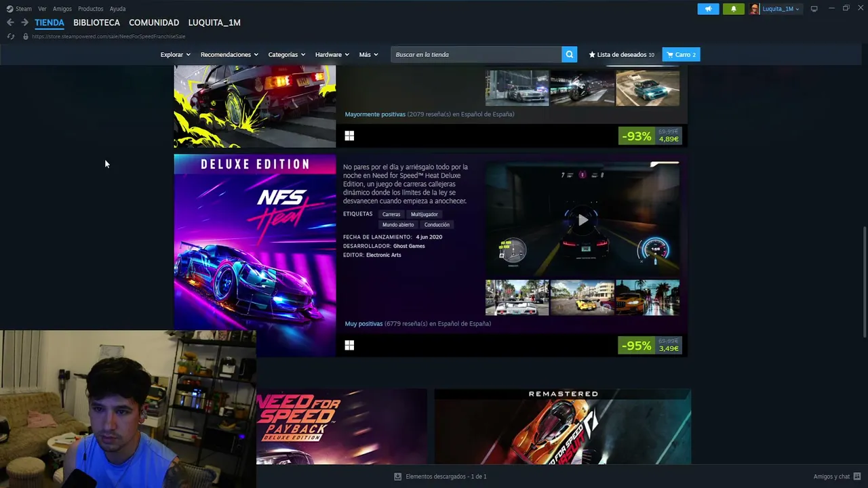Viewport: 868px width, 488px height.
Task: Click Elementos descargados - 1 de 1 text
Action: pos(446,476)
